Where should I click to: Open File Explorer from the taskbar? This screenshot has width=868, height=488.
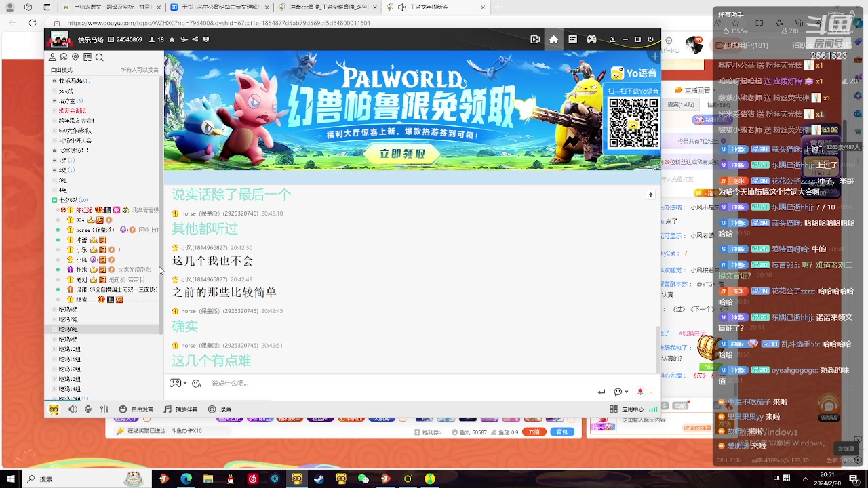(208, 479)
